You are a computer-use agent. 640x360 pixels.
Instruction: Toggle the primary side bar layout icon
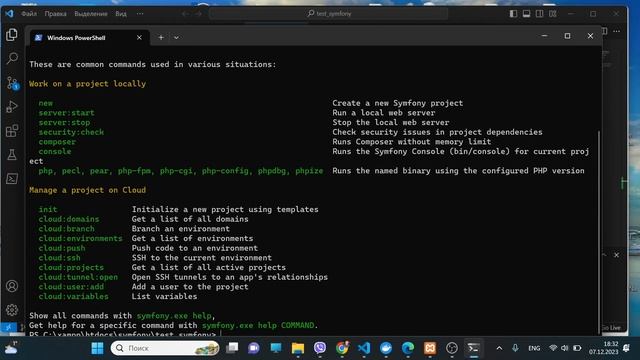point(513,14)
